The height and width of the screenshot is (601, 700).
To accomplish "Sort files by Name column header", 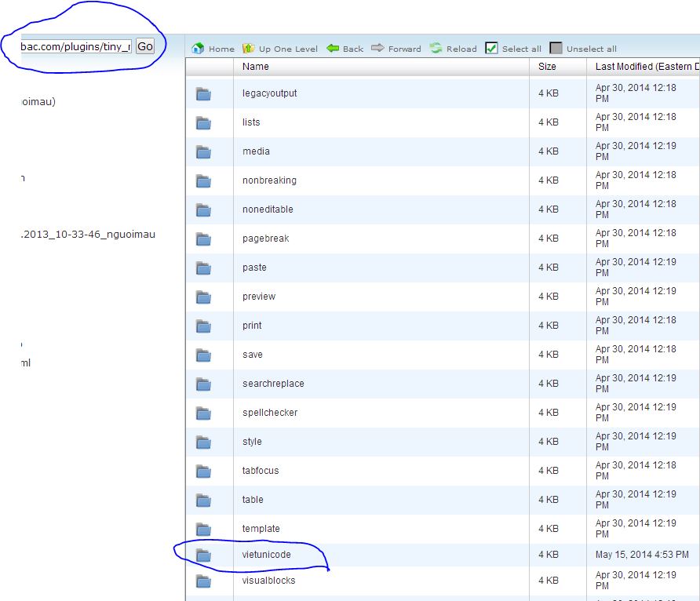I will [256, 67].
